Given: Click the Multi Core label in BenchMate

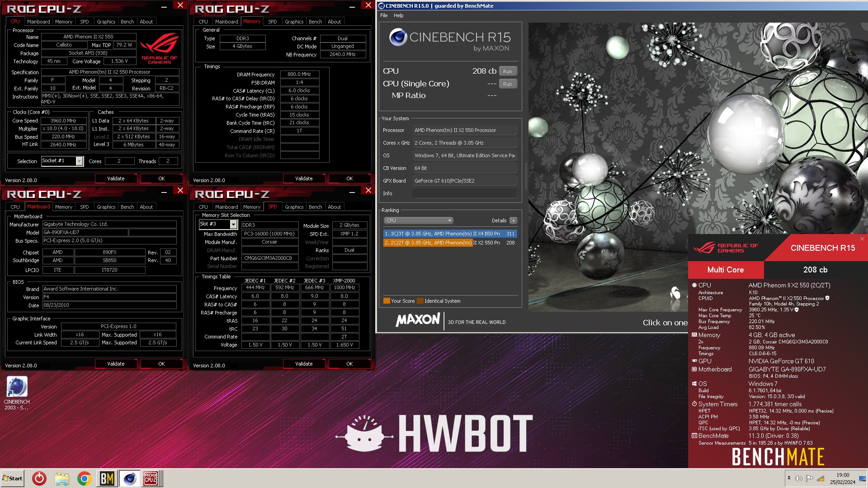Looking at the screenshot, I should [x=726, y=270].
